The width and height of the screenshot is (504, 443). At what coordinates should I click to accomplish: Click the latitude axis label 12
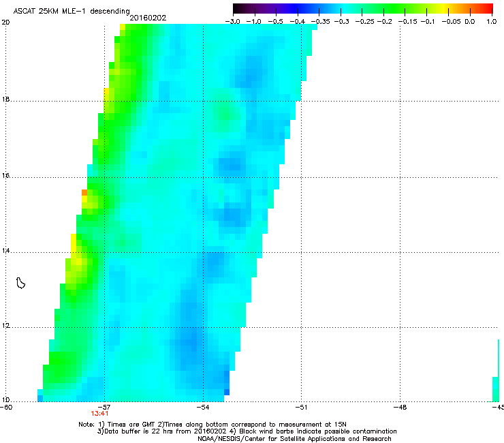tap(6, 326)
